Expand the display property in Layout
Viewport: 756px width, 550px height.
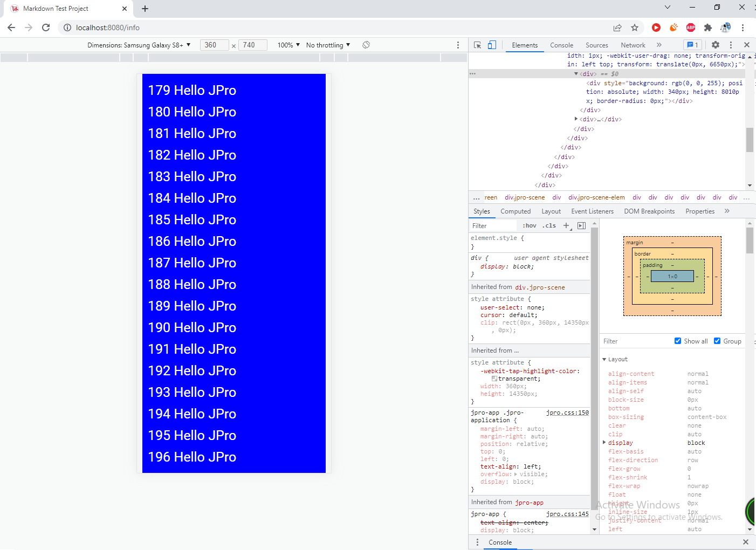(x=604, y=443)
